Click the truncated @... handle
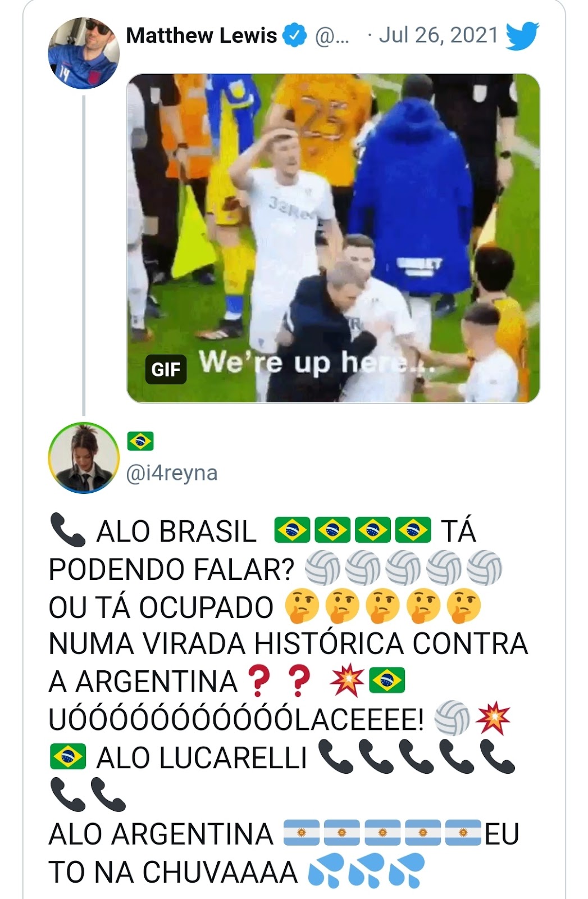The image size is (588, 899). click(x=332, y=36)
